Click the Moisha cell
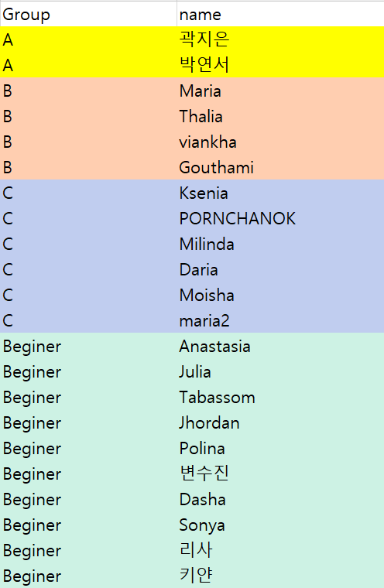 (280, 294)
